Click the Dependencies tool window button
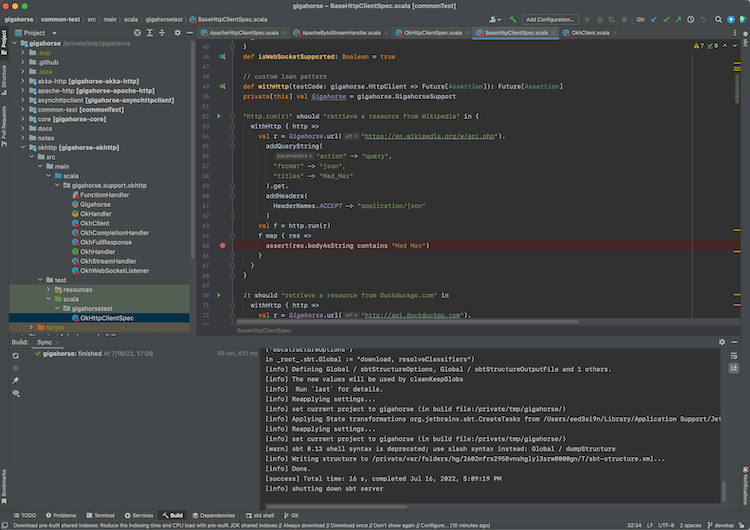This screenshot has width=750, height=530. coord(213,515)
